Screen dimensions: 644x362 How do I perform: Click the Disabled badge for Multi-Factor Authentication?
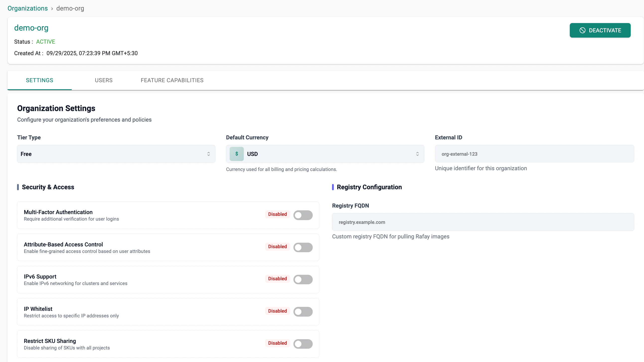pos(277,214)
